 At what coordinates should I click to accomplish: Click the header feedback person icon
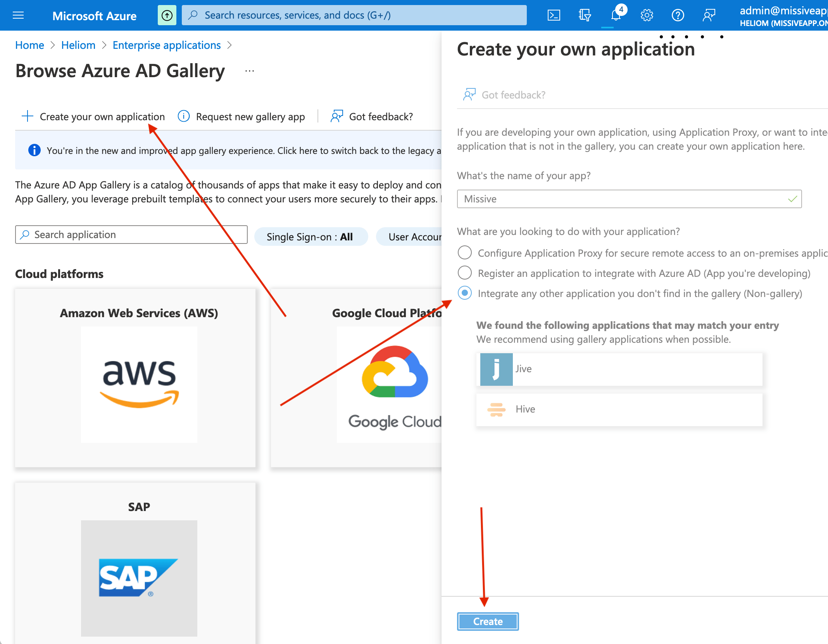pyautogui.click(x=709, y=16)
